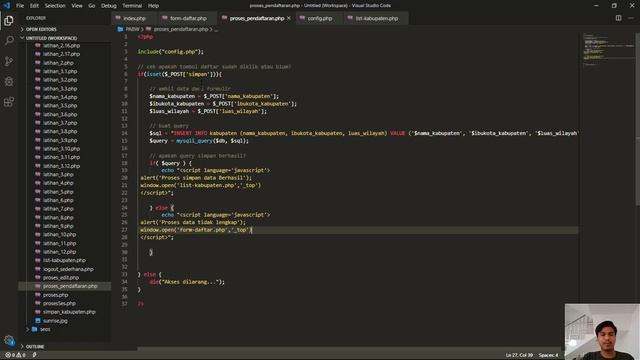Open latihan_10.php in explorer
This screenshot has width=640, height=360.
click(60, 235)
